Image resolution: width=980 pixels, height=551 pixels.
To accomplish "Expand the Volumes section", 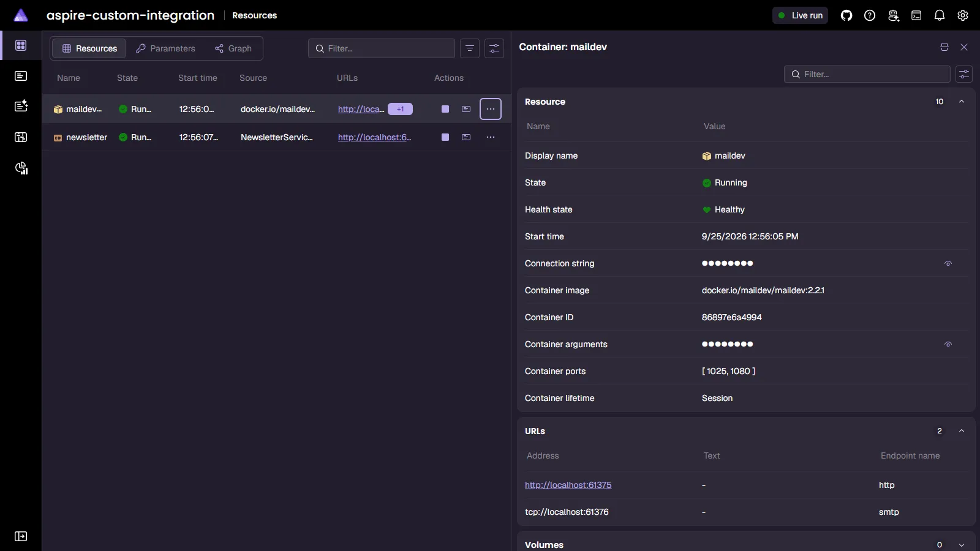I will tap(962, 545).
